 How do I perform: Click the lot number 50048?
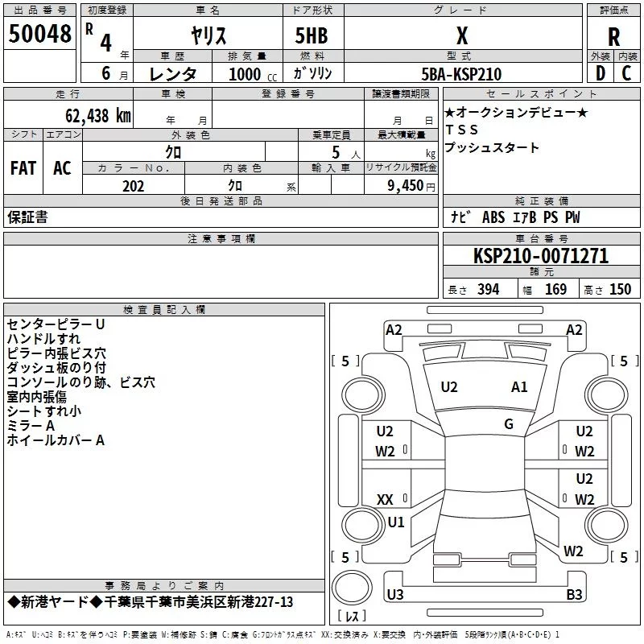pyautogui.click(x=39, y=34)
